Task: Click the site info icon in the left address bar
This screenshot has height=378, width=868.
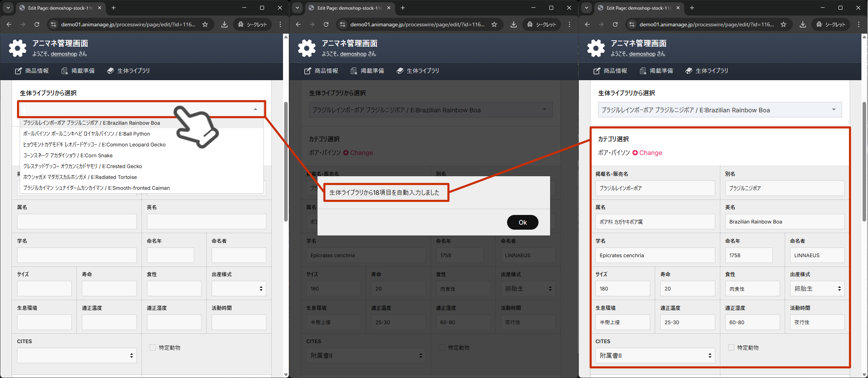Action: (53, 24)
